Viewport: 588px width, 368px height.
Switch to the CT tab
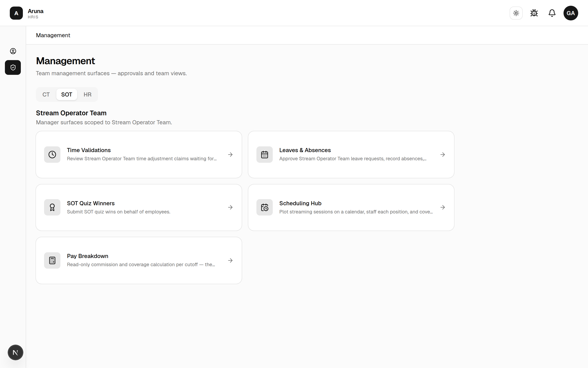click(46, 94)
